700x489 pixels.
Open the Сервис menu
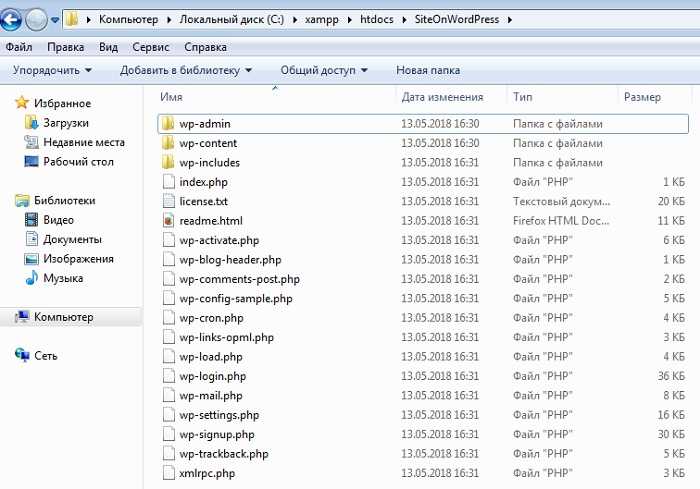pos(151,47)
